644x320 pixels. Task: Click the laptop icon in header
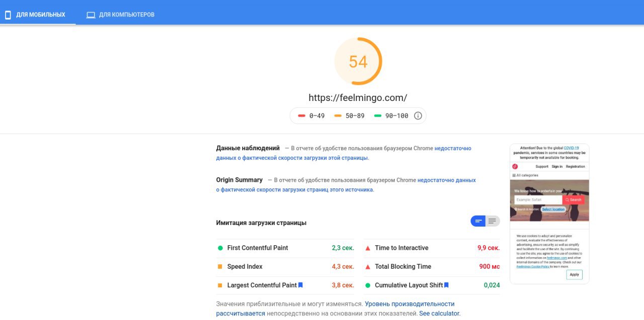[x=91, y=15]
